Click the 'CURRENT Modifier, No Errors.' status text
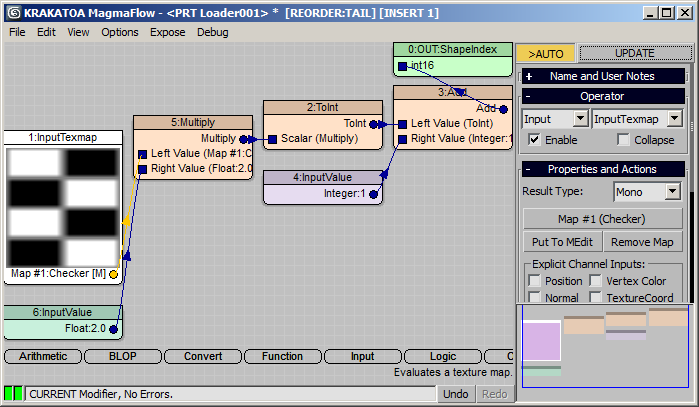The height and width of the screenshot is (407, 699). pos(101,394)
